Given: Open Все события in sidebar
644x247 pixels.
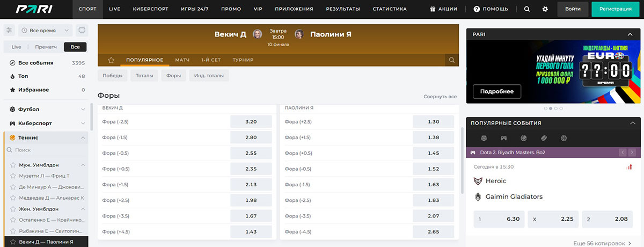Looking at the screenshot, I should pos(46,63).
